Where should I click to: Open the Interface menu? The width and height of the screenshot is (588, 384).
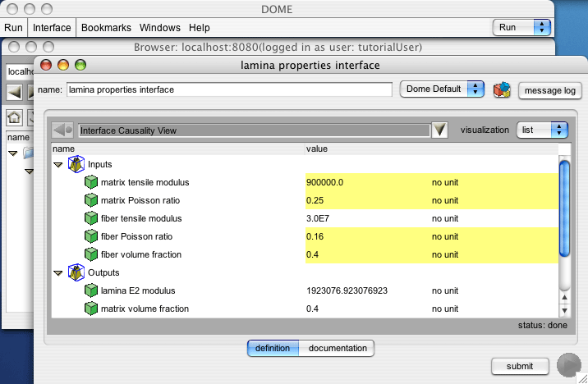52,28
